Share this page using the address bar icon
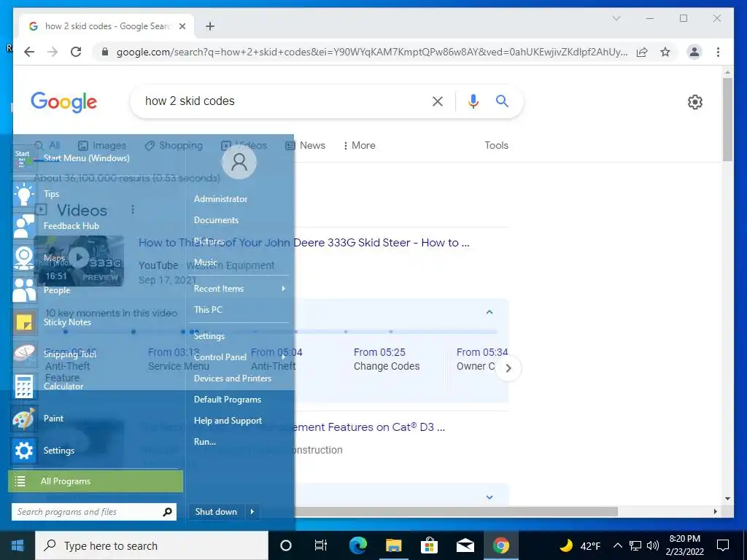Viewport: 747px width, 560px height. (642, 52)
